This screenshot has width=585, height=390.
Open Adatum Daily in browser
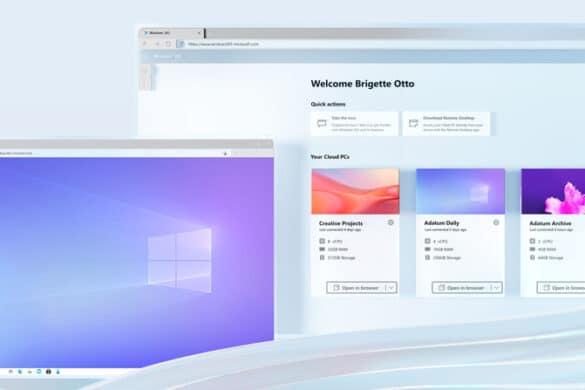click(x=462, y=288)
